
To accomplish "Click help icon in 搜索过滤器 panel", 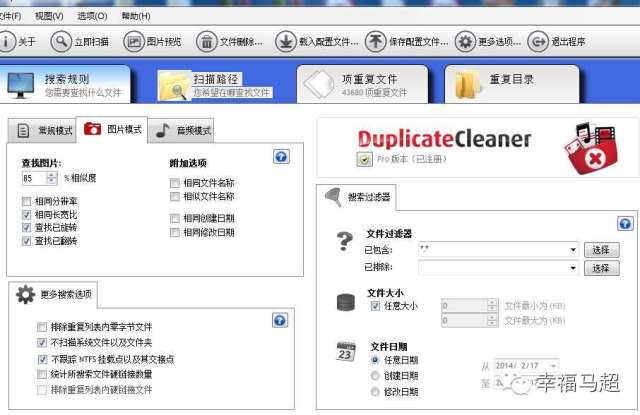I will [x=625, y=224].
